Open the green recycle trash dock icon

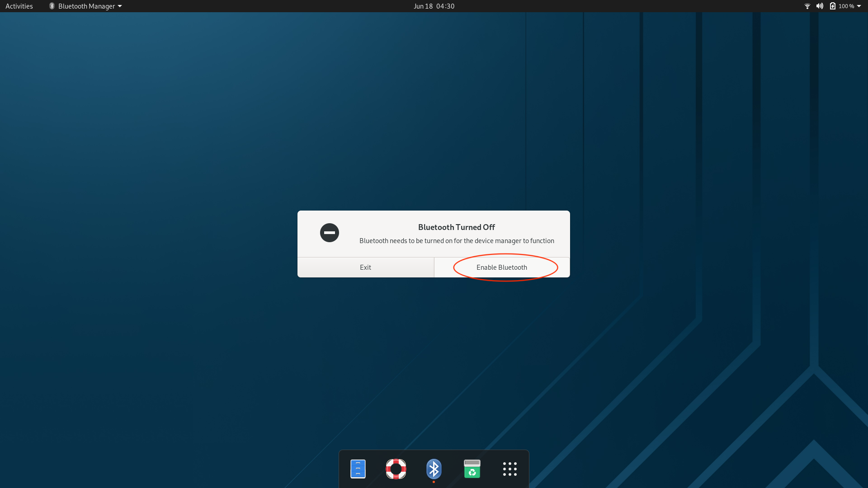[x=472, y=469]
